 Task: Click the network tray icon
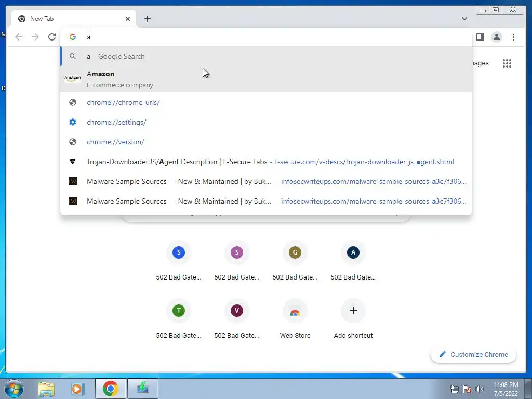point(454,390)
